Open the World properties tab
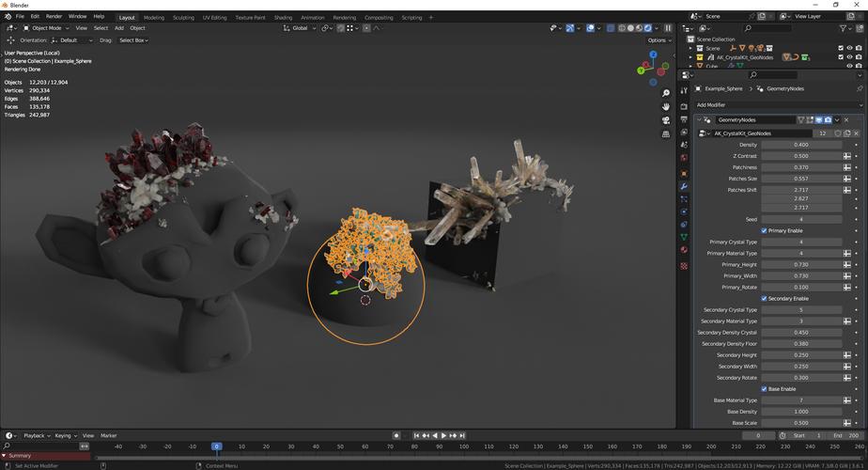Screen dimensions: 868x470 coord(684,158)
